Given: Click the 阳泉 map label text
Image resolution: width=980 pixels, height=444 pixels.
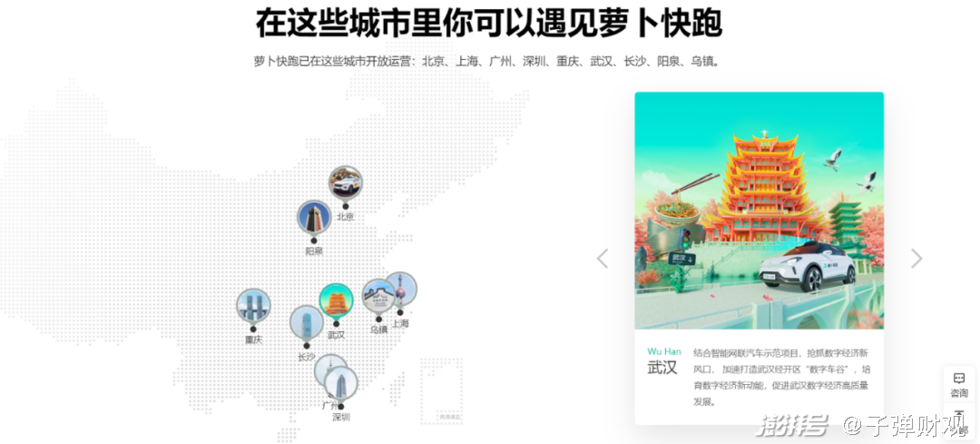Looking at the screenshot, I should click(x=314, y=252).
